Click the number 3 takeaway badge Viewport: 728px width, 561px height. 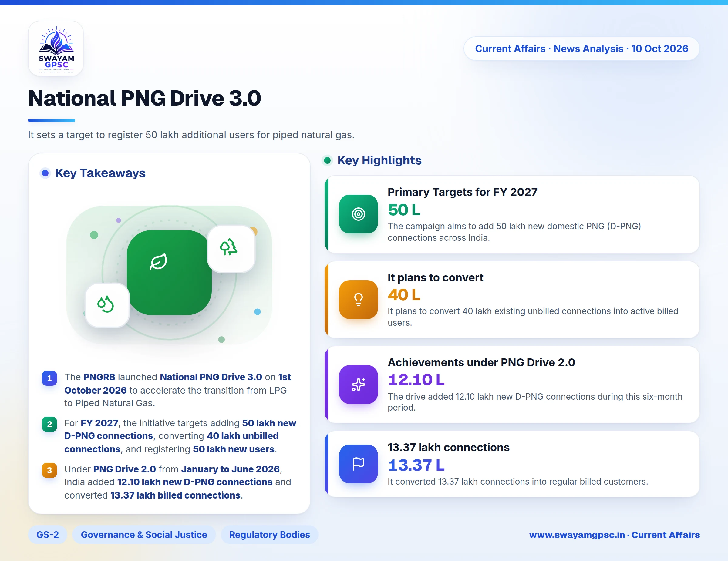[x=49, y=470]
